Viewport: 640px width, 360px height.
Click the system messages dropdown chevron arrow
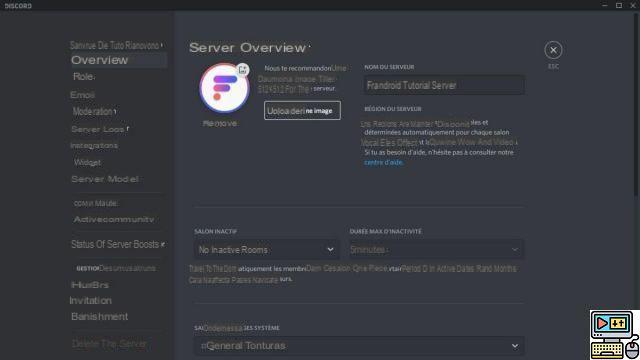[x=515, y=346]
